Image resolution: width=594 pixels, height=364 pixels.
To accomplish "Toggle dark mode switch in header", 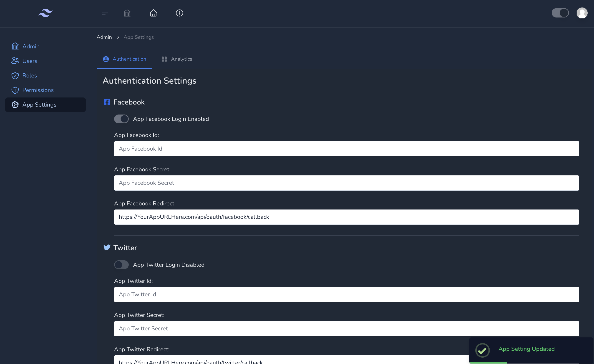I will (560, 13).
